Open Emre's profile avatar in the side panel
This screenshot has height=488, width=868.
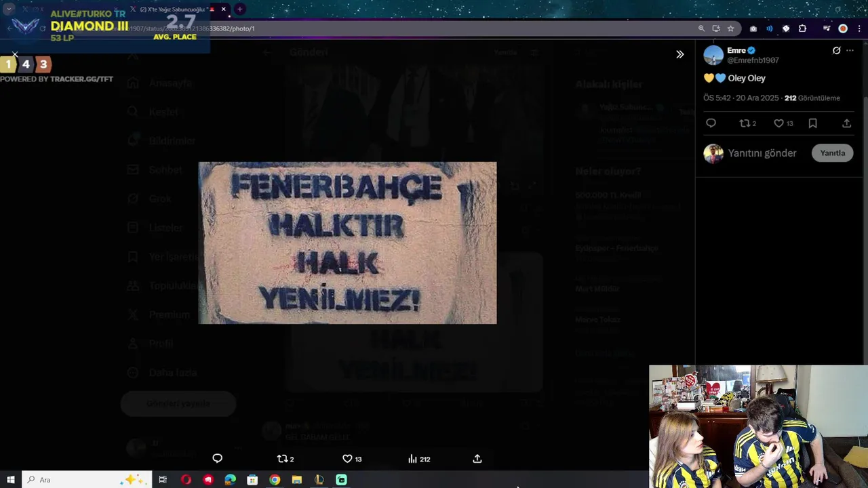click(713, 55)
